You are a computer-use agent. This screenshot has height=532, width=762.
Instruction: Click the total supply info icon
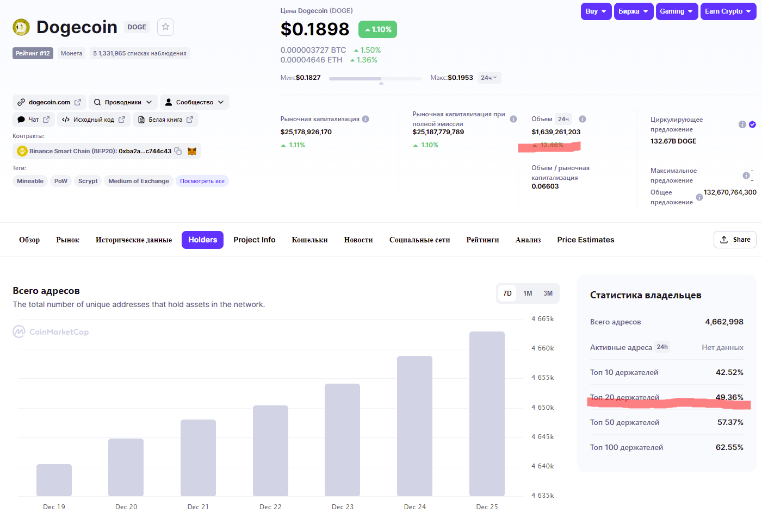click(x=699, y=197)
